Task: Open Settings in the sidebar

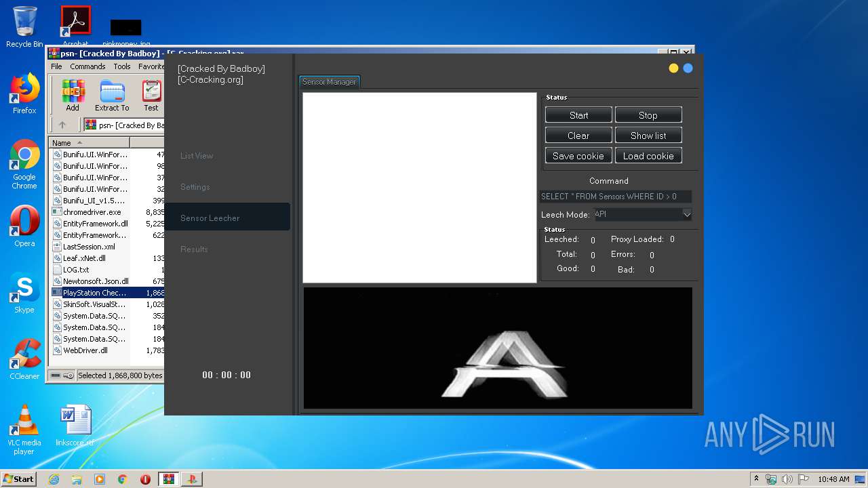Action: [x=195, y=187]
